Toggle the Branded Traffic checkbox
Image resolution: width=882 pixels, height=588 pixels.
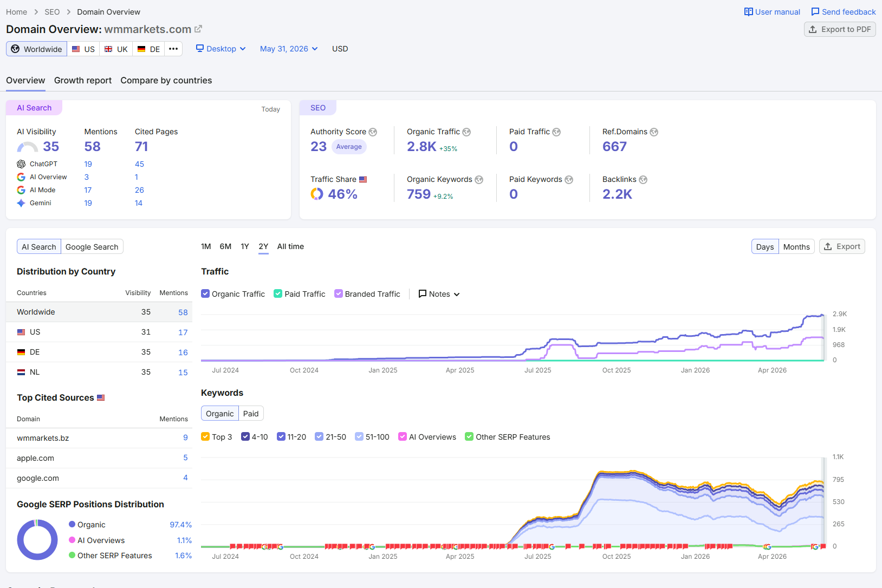[x=339, y=293]
